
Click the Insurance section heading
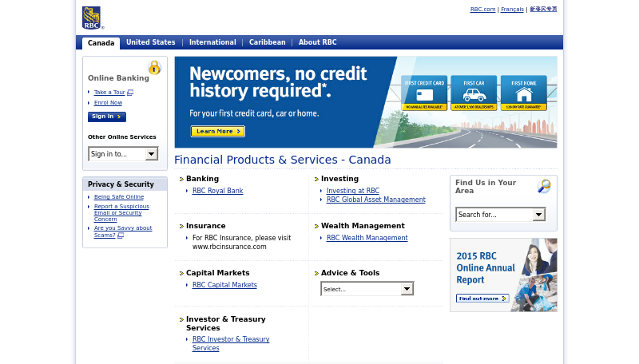pos(206,226)
